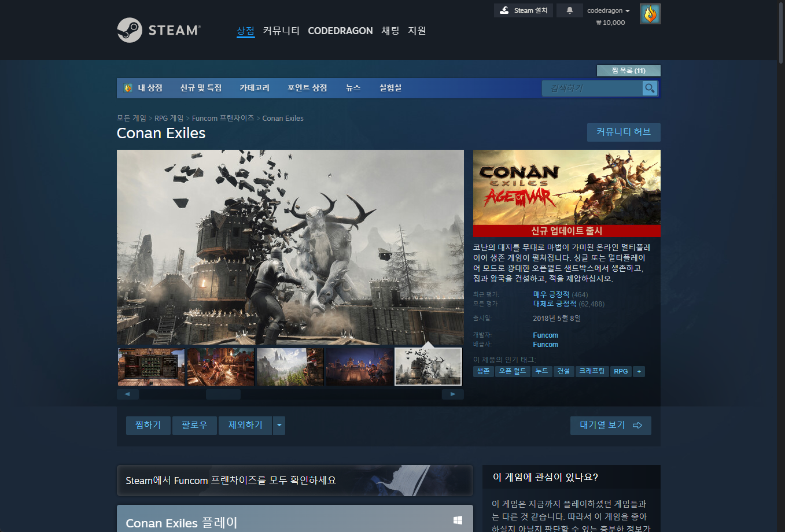Click the Funcom 프랜차이즈 breadcrumb

223,118
